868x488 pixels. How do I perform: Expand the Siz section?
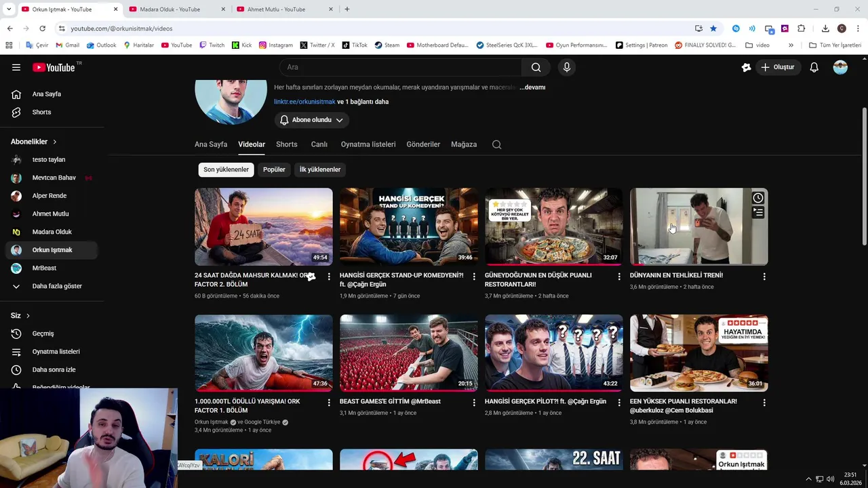(x=20, y=316)
